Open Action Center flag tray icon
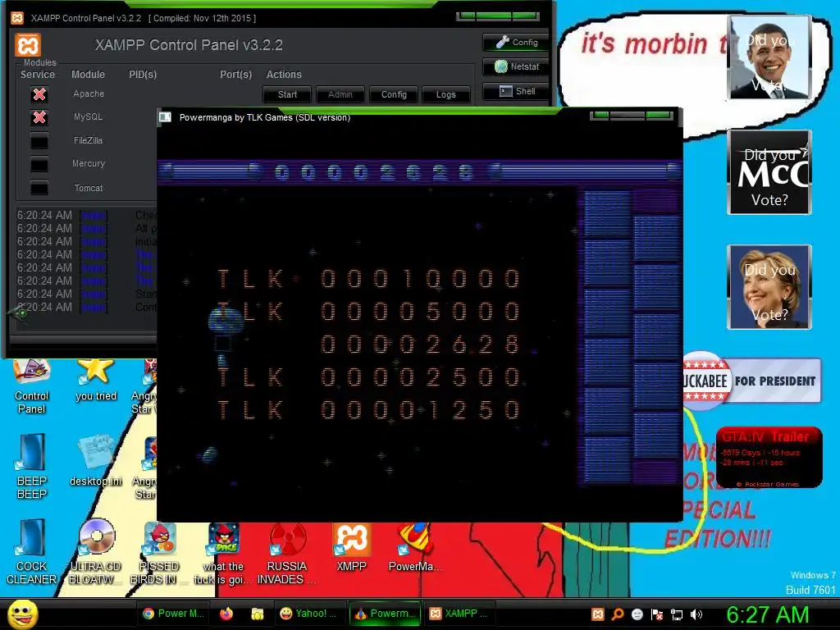The width and height of the screenshot is (840, 630). click(657, 614)
